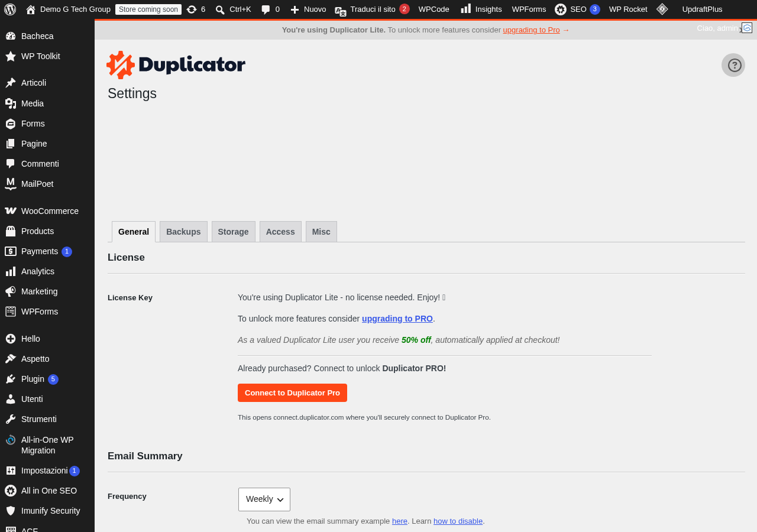Open WPForms in the sidebar

[x=40, y=312]
